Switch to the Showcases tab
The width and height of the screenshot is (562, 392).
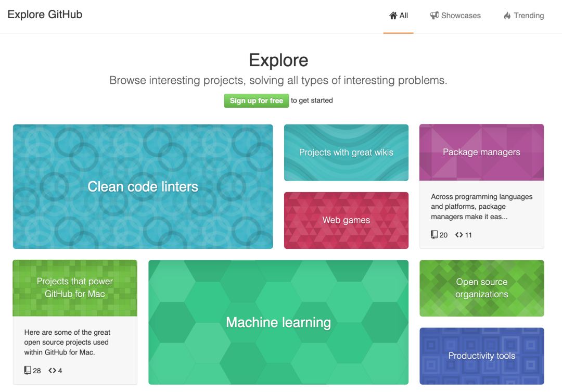455,16
